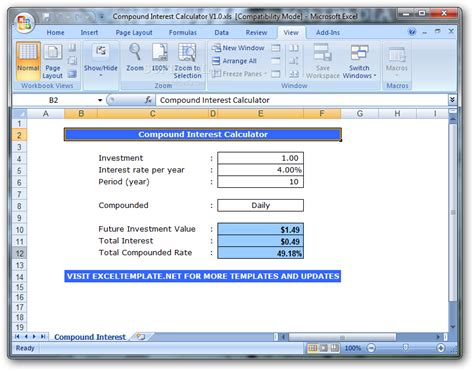Open Excel Help via the question mark icon
The height and width of the screenshot is (371, 474).
point(412,32)
